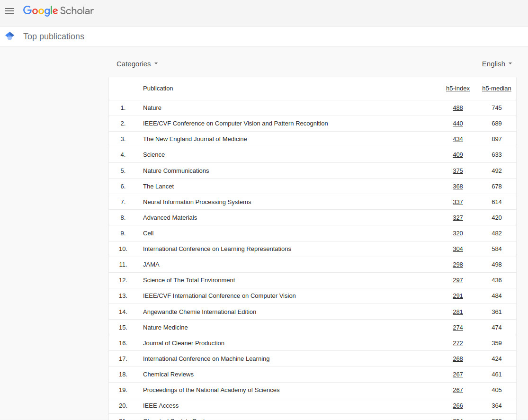Screen dimensions: 528x420
Task: Click the Google Scholar logo
Action: 58,11
